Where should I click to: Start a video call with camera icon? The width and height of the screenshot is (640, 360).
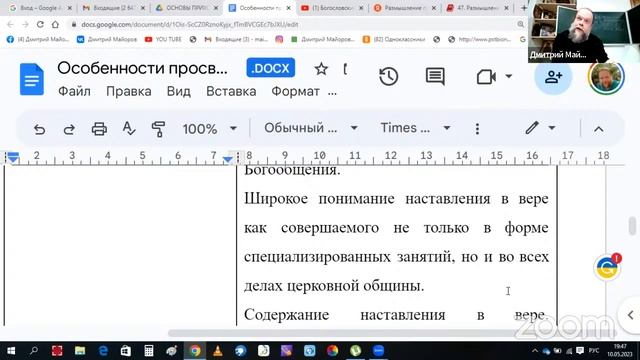click(x=486, y=76)
